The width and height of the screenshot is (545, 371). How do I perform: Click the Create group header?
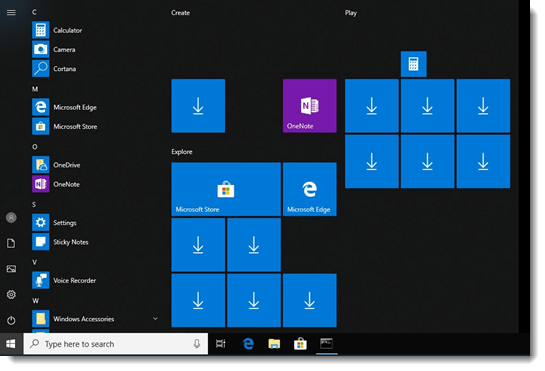180,13
